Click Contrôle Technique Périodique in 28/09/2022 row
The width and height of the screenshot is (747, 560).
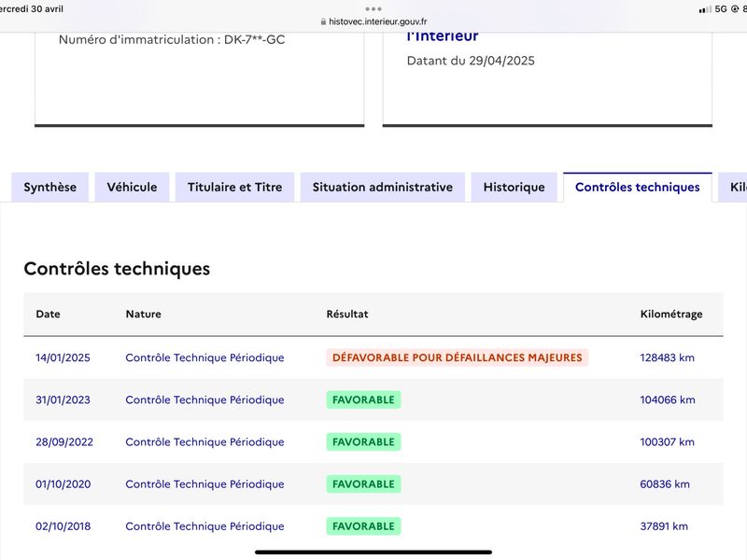click(204, 441)
